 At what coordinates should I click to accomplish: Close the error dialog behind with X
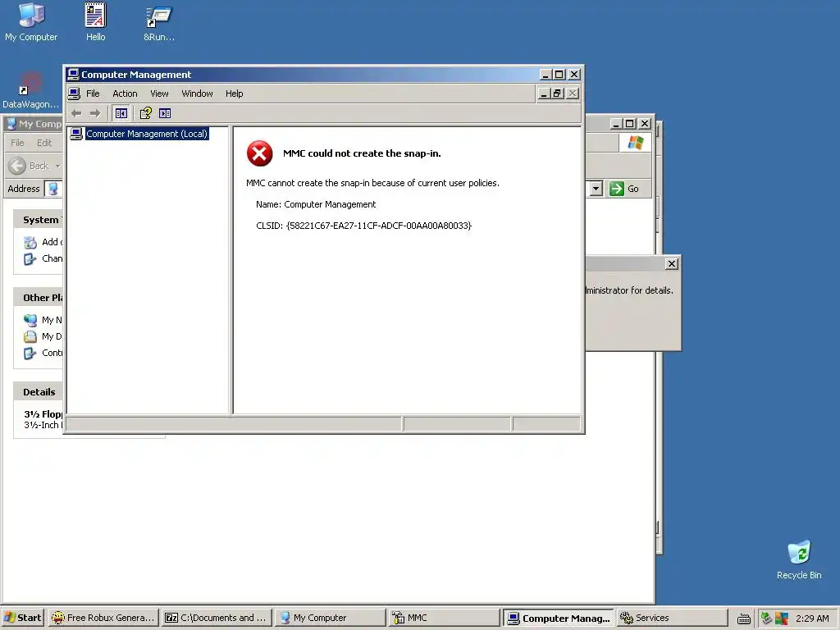(671, 263)
